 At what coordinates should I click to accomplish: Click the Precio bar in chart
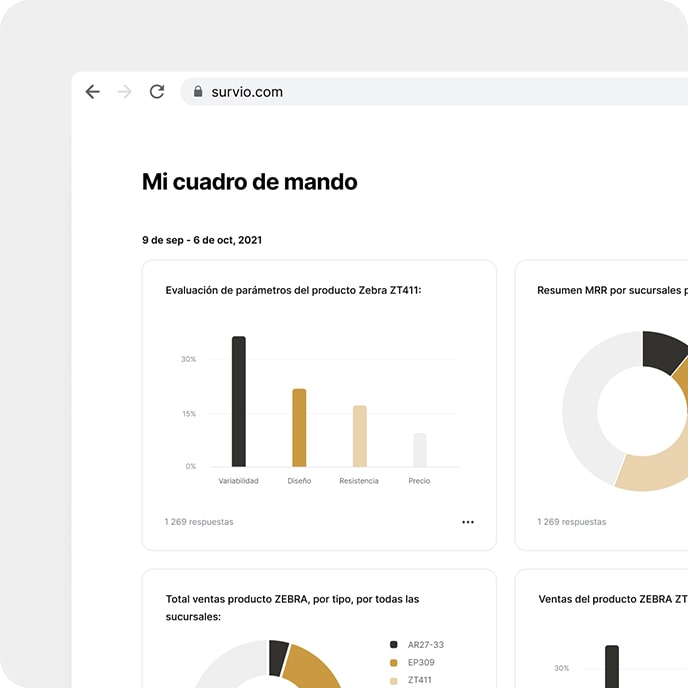420,450
